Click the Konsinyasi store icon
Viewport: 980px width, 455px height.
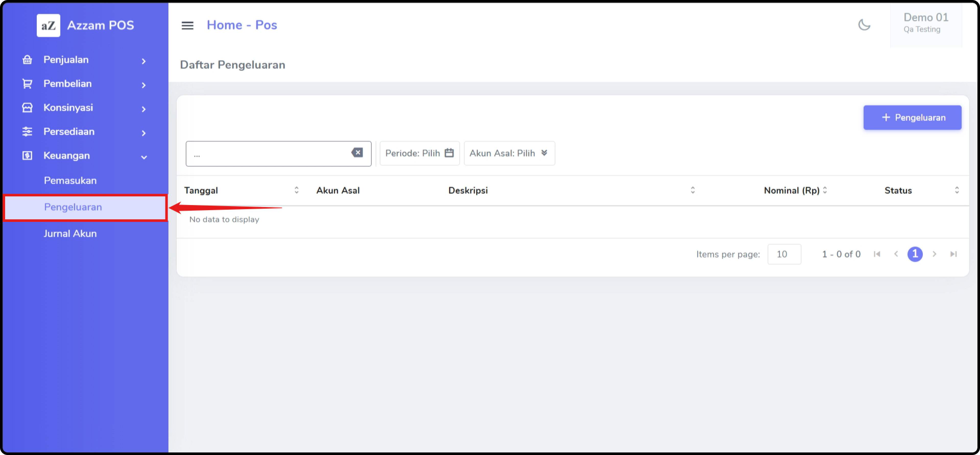pos(27,108)
